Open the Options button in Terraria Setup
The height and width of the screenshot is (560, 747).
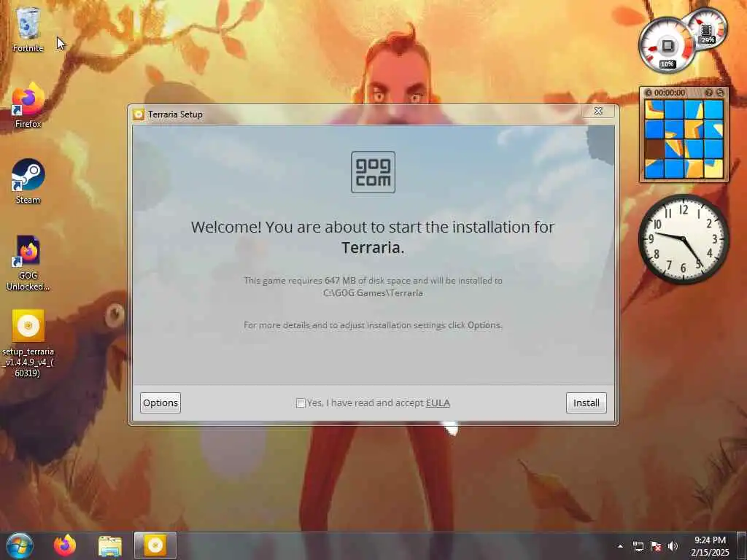point(160,402)
